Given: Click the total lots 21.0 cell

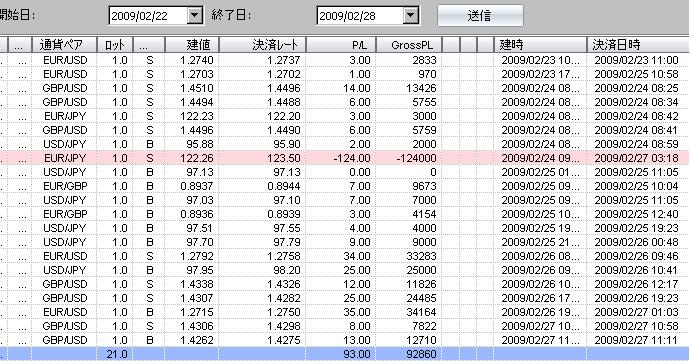Looking at the screenshot, I should [117, 354].
